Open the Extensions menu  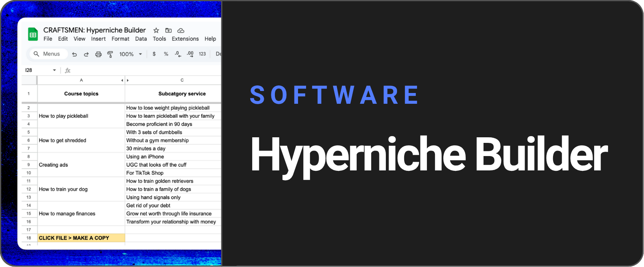(x=185, y=39)
